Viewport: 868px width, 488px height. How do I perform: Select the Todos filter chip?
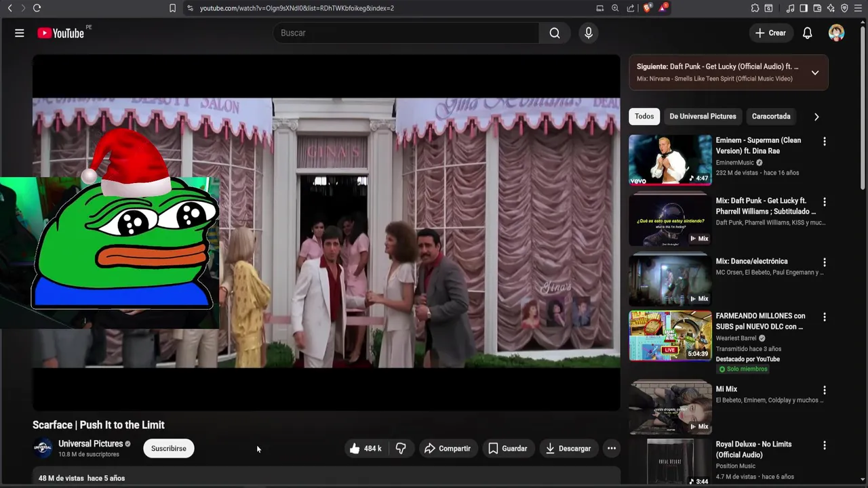coord(644,117)
